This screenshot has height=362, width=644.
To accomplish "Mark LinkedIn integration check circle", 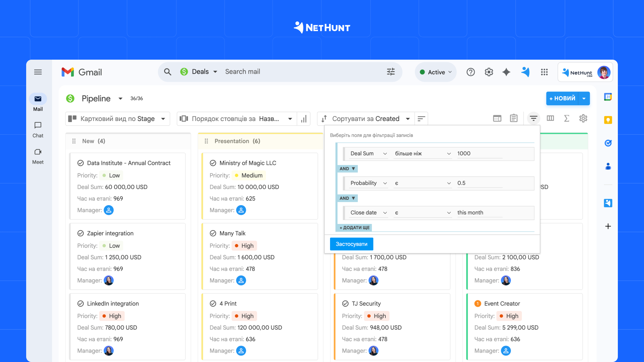I will [80, 304].
